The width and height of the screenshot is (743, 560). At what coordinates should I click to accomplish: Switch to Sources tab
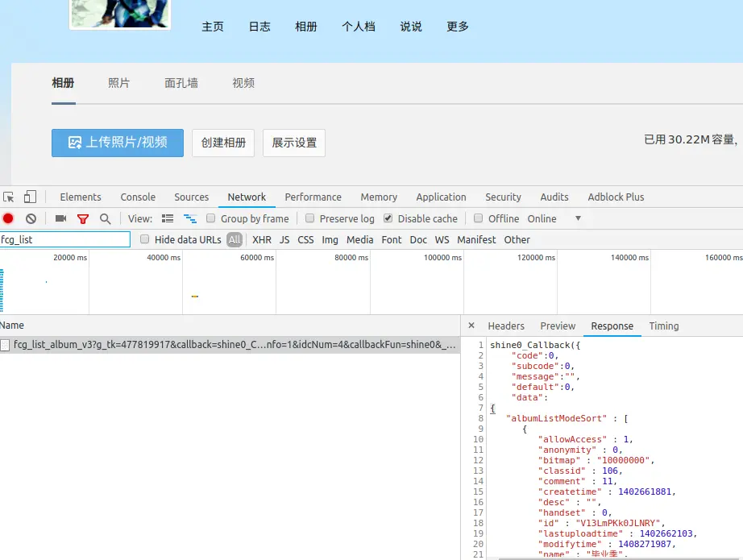coord(192,197)
